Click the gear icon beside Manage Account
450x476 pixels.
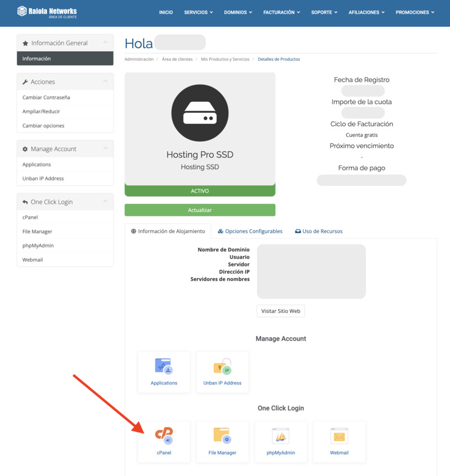tap(25, 149)
